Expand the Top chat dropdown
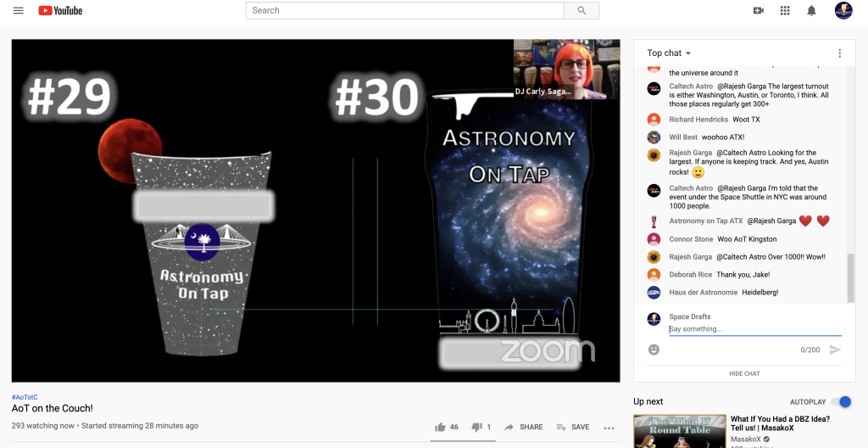The height and width of the screenshot is (448, 868). point(670,53)
